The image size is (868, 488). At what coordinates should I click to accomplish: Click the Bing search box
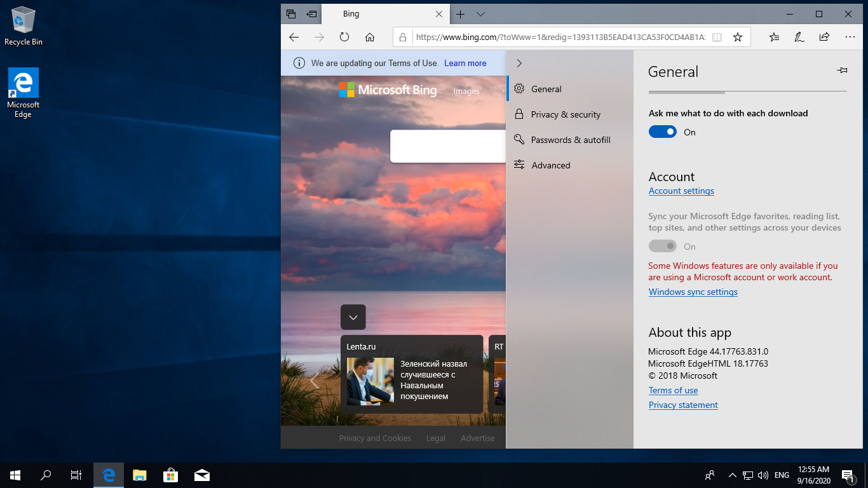(x=448, y=146)
